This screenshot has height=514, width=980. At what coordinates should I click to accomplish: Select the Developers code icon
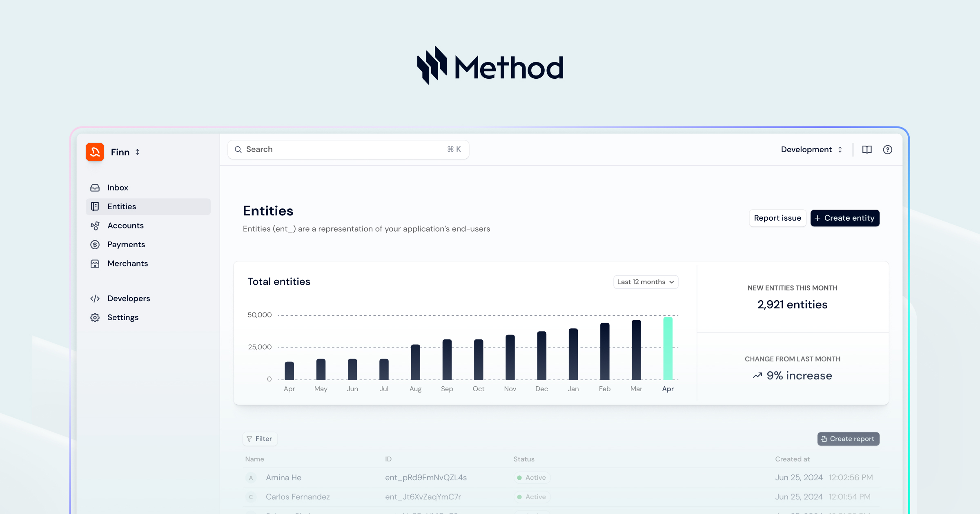coord(95,298)
